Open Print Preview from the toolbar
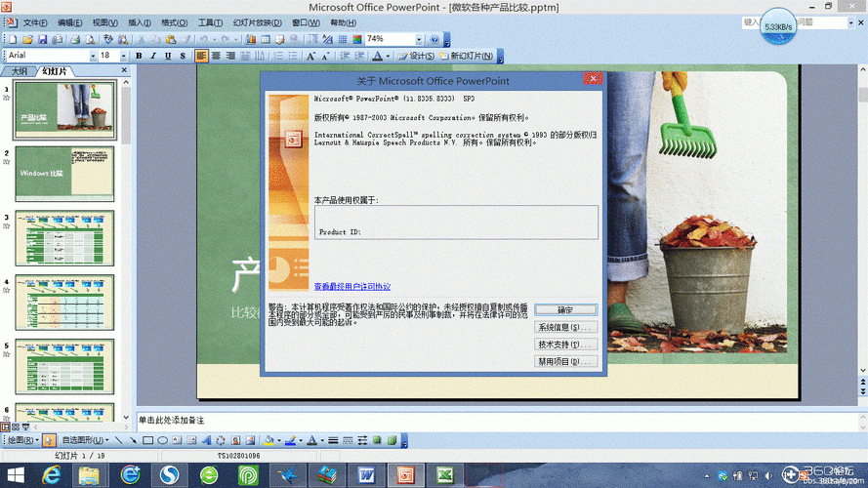 pyautogui.click(x=90, y=39)
